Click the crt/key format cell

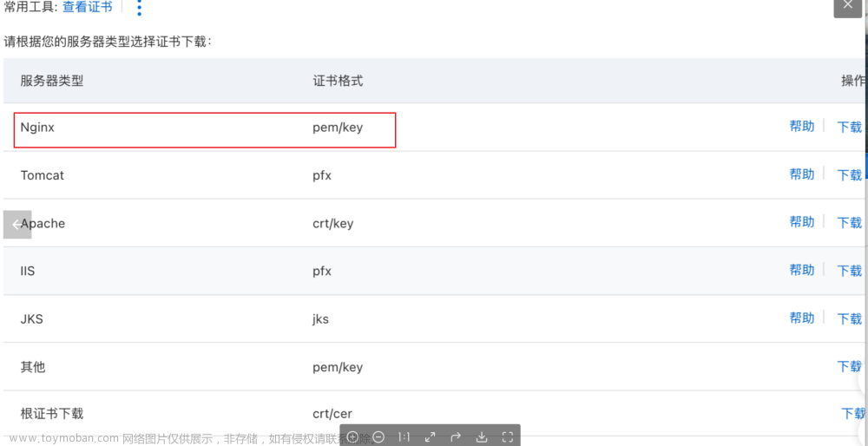click(x=333, y=224)
